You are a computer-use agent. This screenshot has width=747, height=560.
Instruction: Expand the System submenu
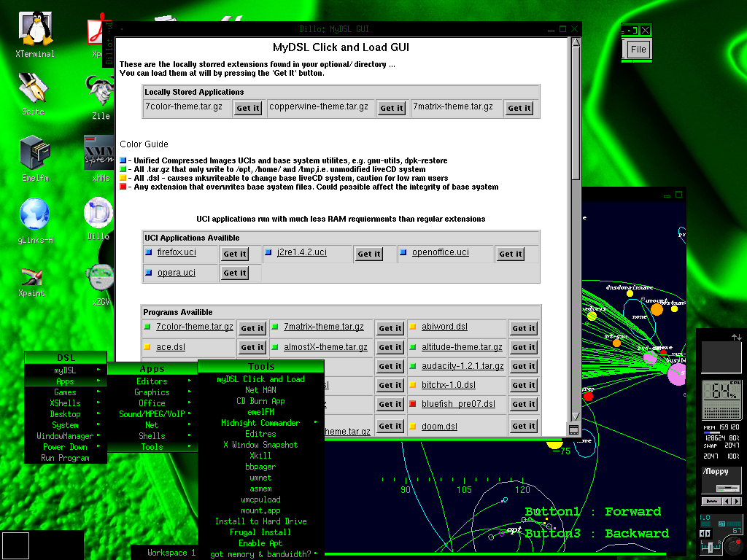(x=65, y=425)
